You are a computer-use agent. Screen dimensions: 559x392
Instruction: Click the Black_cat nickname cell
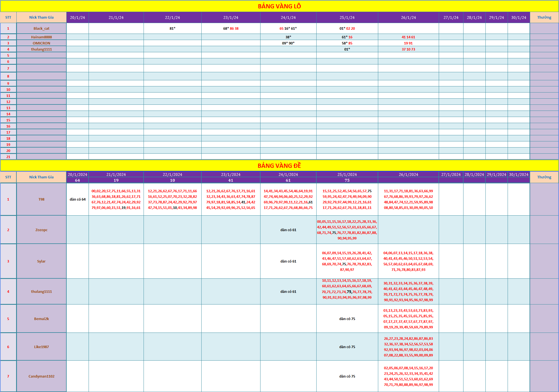41,28
